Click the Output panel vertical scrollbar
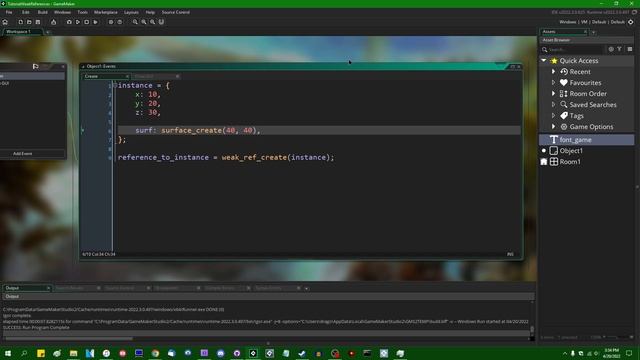The width and height of the screenshot is (640, 360). point(531,330)
